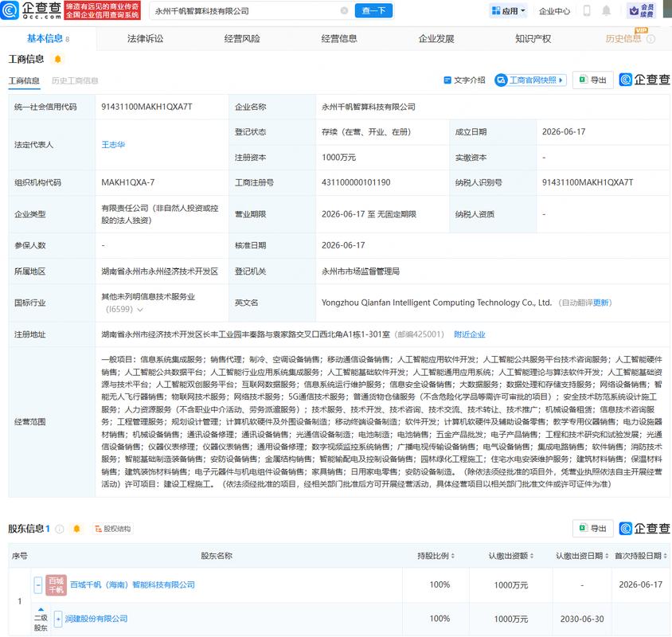Viewport: 672px width, 637px height.
Task: Switch to the 法律诉讼 tab
Action: coord(145,38)
